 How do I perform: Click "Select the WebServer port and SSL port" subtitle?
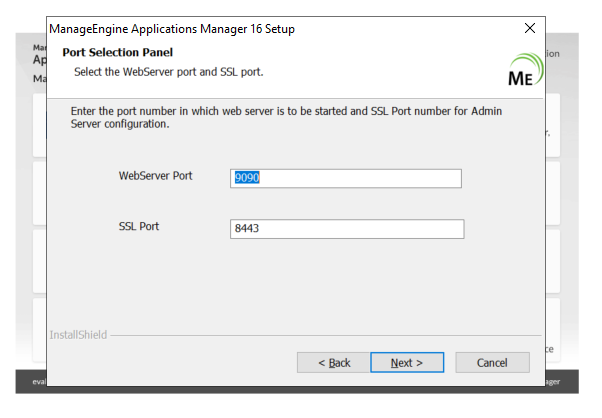pos(168,72)
